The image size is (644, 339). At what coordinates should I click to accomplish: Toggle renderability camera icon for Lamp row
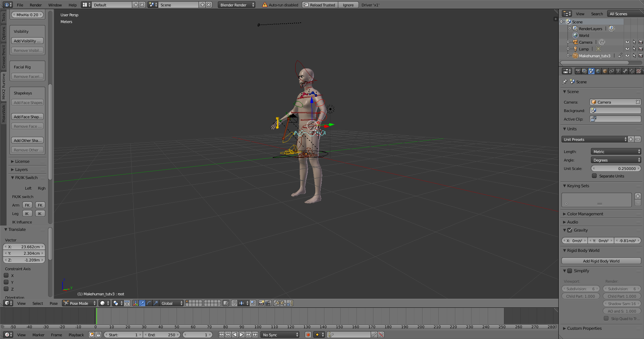641,49
